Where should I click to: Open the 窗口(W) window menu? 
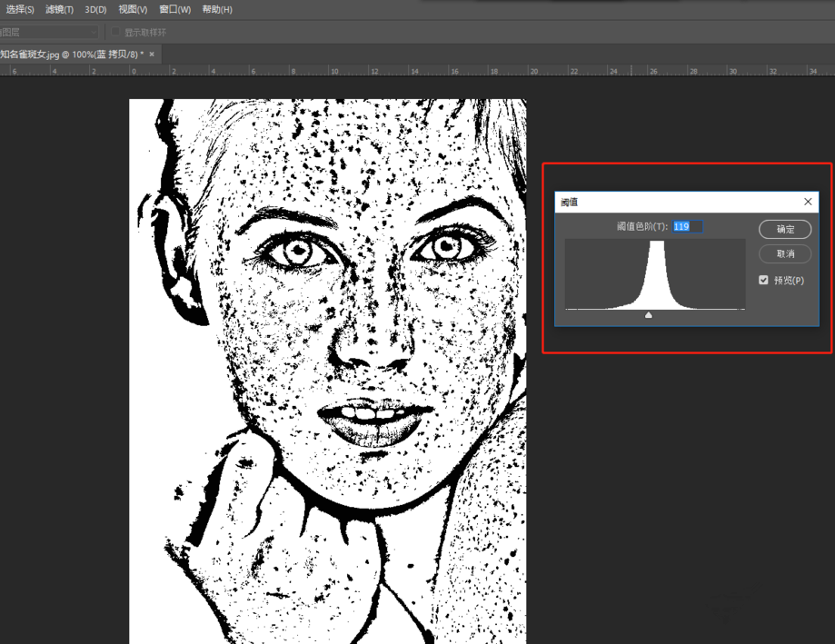point(174,10)
